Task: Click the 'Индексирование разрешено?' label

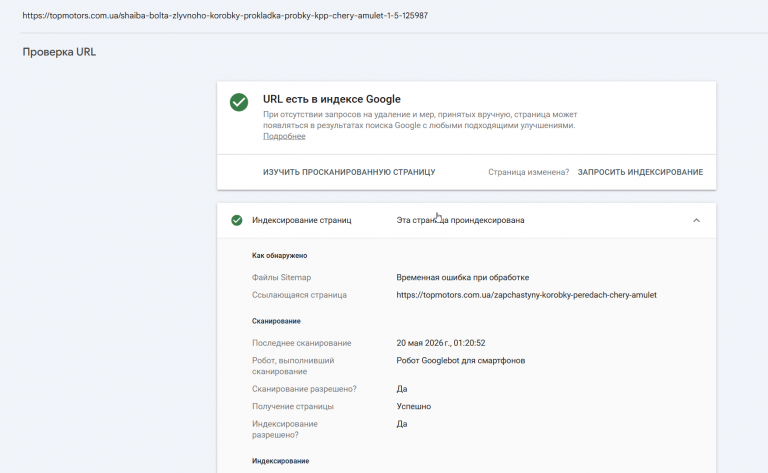Action: (285, 429)
